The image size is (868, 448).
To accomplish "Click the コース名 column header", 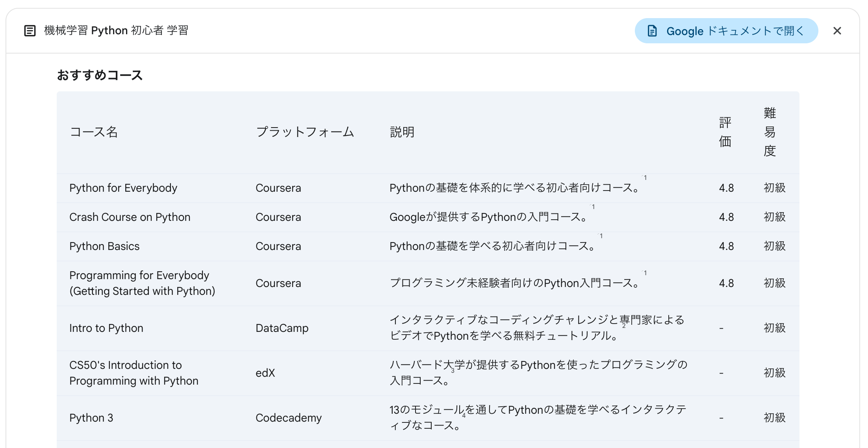I will (x=94, y=132).
